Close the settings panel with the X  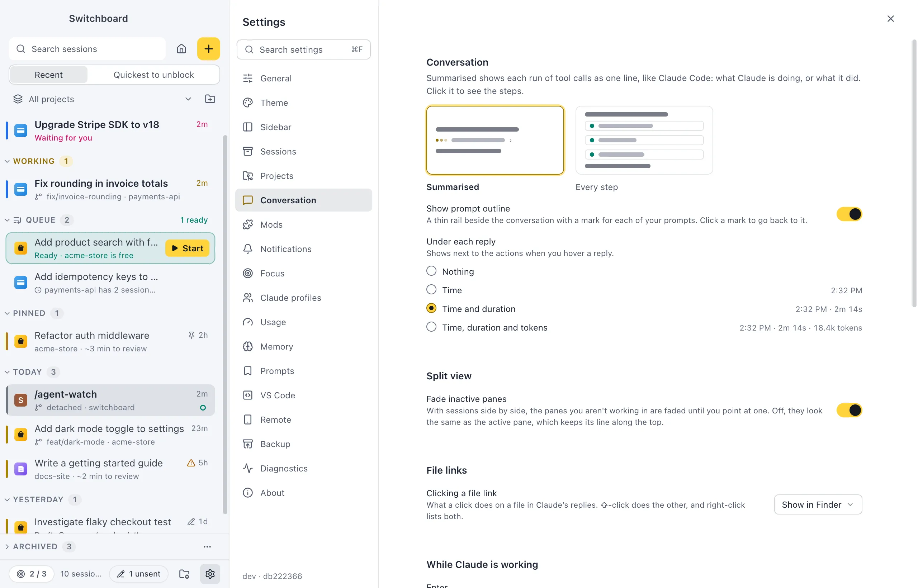(x=890, y=19)
